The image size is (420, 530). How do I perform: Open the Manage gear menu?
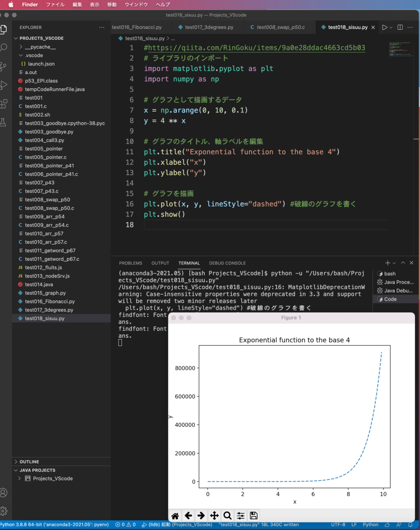pyautogui.click(x=4, y=511)
